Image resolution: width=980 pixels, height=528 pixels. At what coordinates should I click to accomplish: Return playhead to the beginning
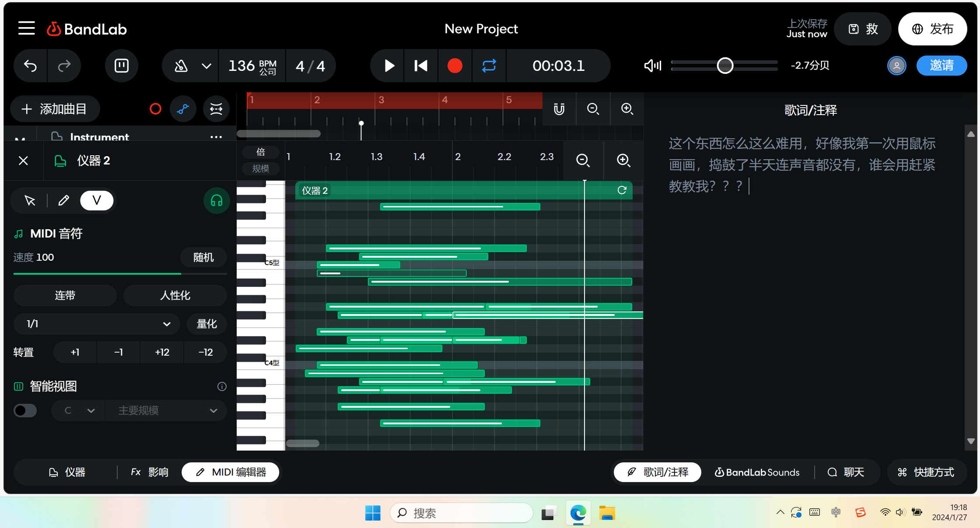[421, 66]
